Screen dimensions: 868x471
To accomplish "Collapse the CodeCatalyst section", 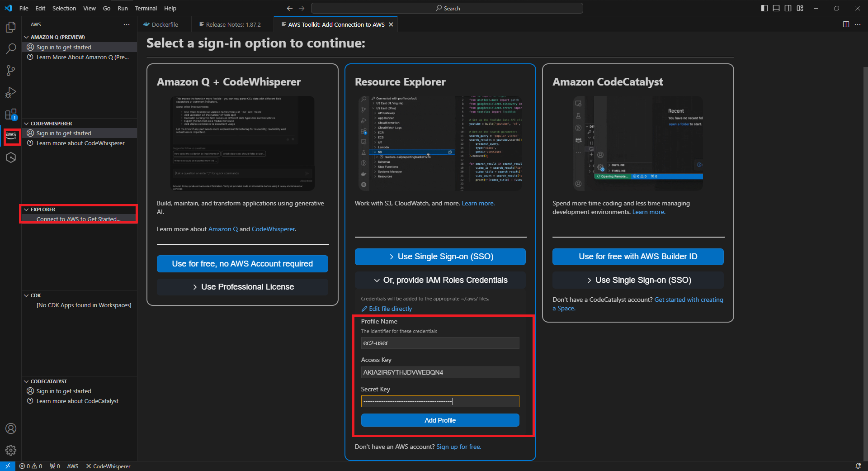I will (x=26, y=381).
